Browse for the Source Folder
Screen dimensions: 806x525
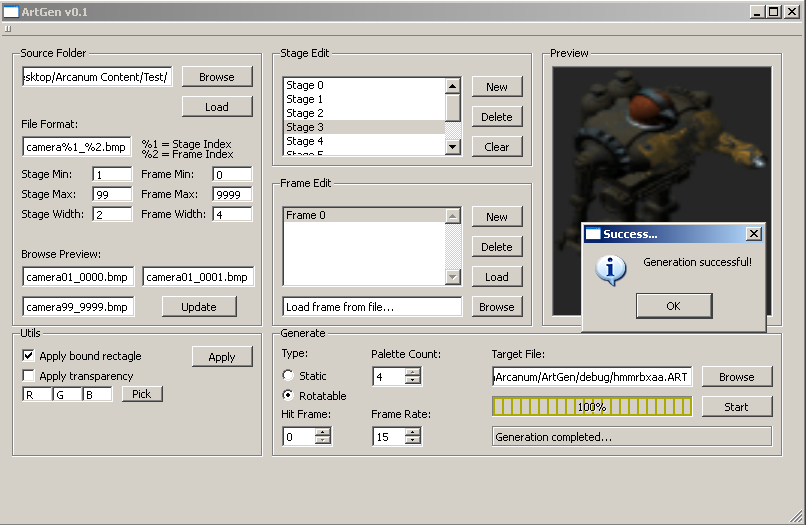pos(216,77)
